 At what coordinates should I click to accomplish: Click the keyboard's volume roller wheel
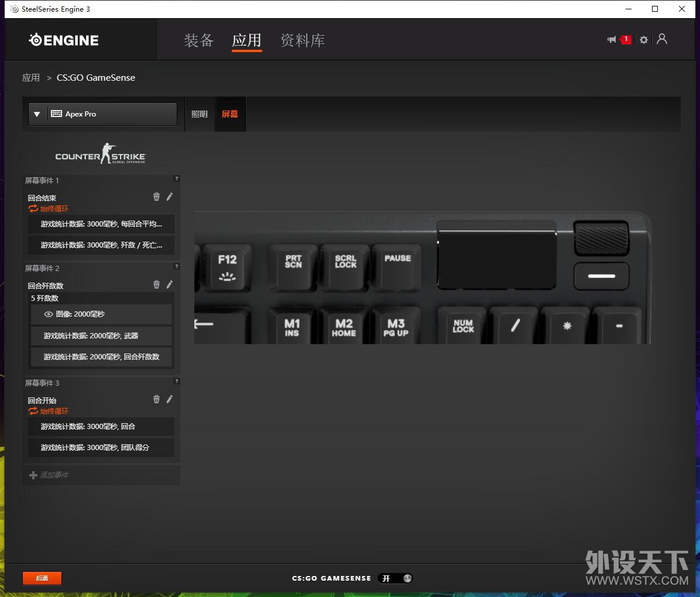pos(601,238)
